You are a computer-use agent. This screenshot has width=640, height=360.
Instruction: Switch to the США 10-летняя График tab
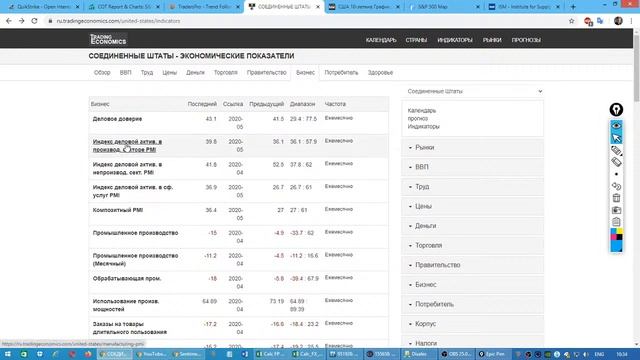[364, 7]
